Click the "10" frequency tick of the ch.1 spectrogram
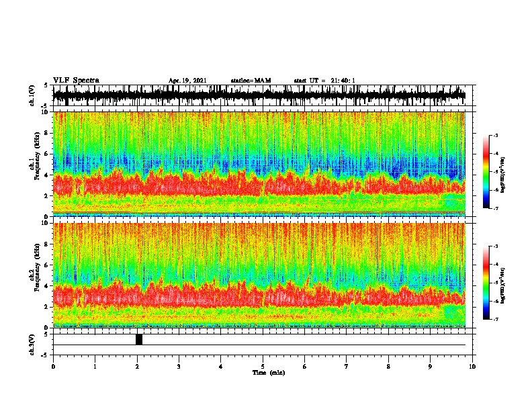 coord(46,112)
